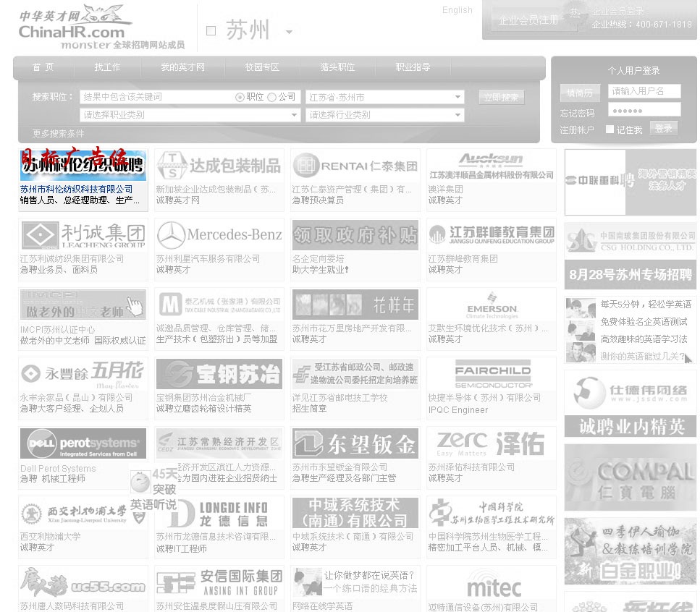Click the 立即搜索 button
This screenshot has width=700, height=612.
(x=502, y=97)
